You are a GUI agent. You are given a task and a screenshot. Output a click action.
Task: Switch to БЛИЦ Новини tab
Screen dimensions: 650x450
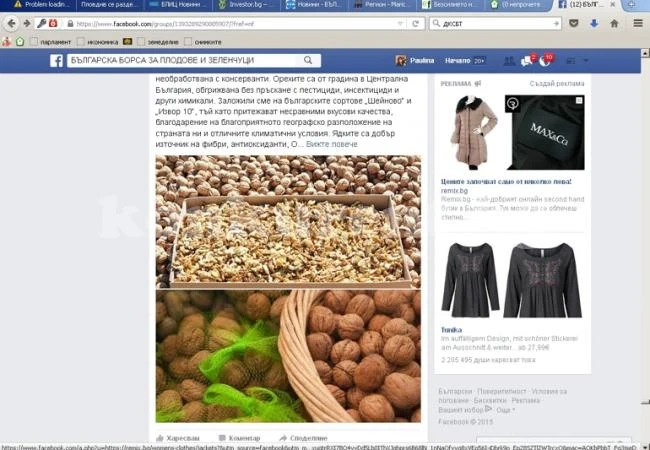[x=178, y=5]
